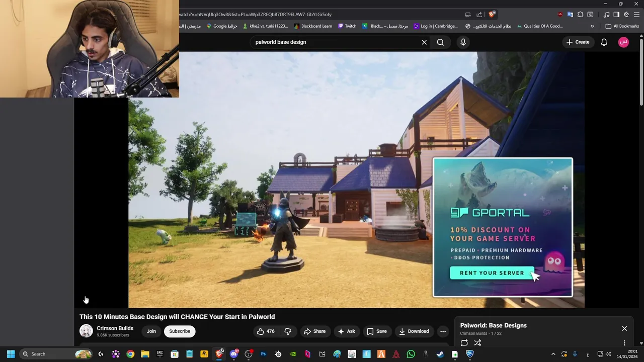Share this page from address bar icon
The width and height of the screenshot is (644, 362).
click(x=479, y=15)
